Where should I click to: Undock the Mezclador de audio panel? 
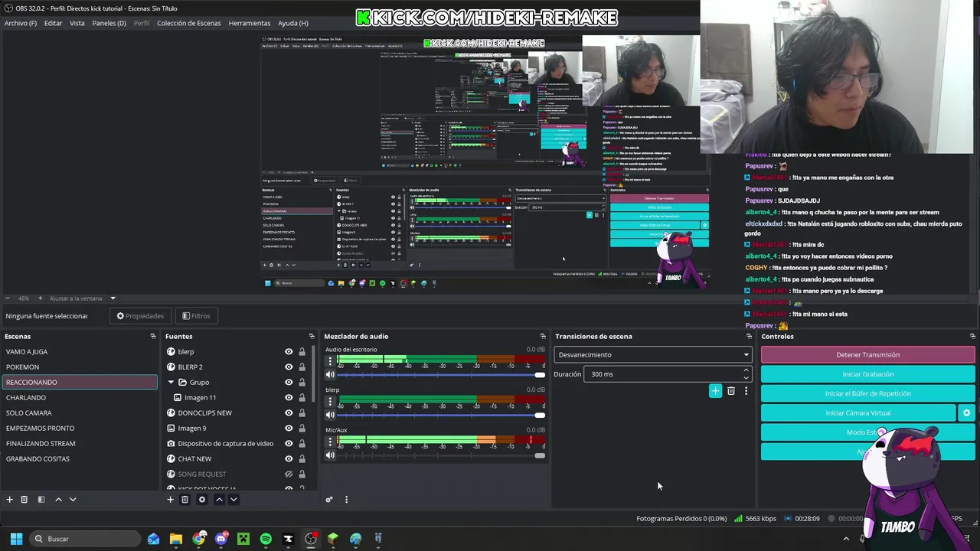(x=543, y=336)
